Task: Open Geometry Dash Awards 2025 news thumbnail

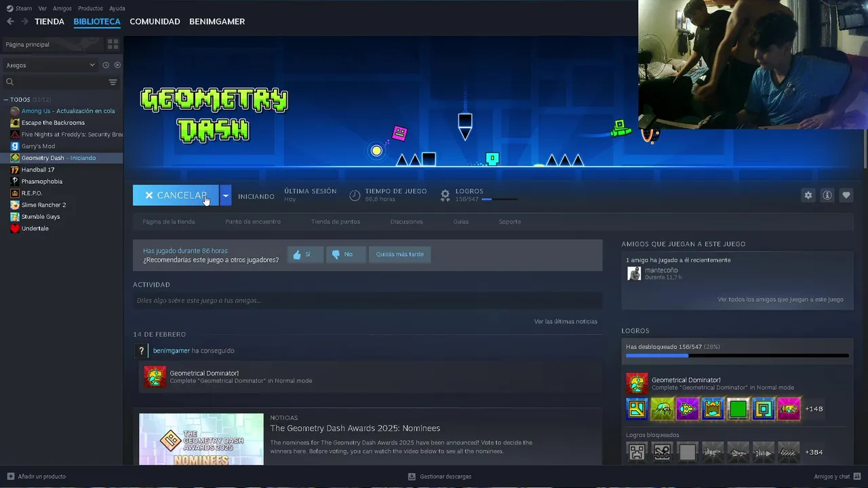Action: tap(201, 439)
